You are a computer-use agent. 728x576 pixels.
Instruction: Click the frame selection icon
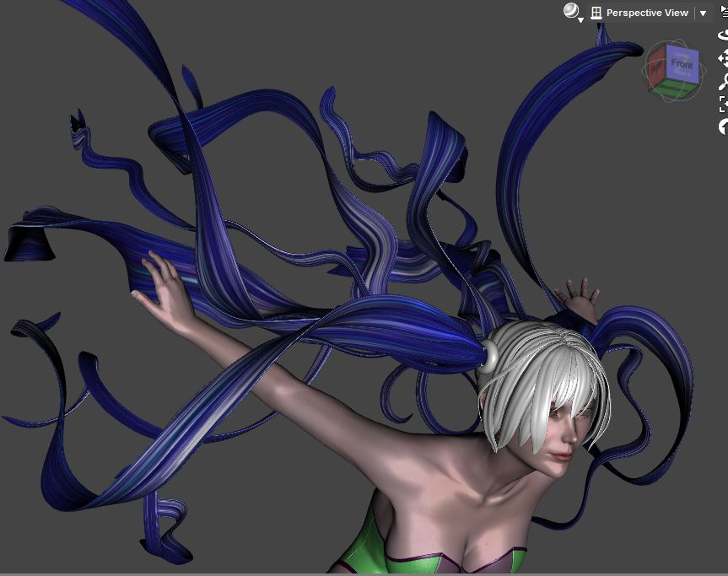(x=722, y=105)
